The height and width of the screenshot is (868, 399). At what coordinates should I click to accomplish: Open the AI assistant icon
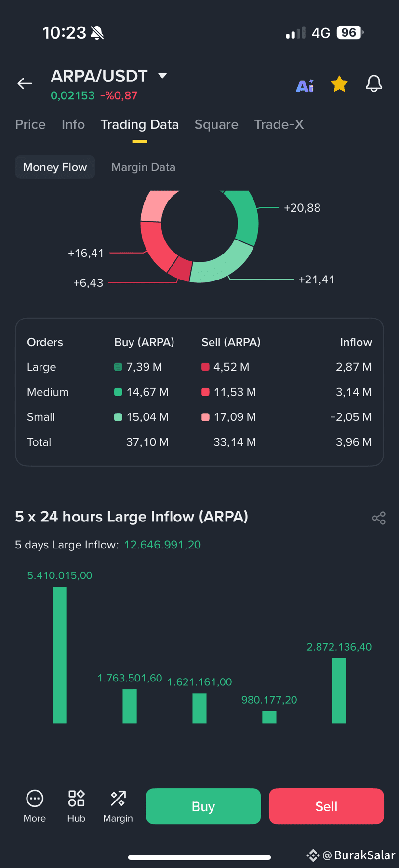tap(305, 85)
